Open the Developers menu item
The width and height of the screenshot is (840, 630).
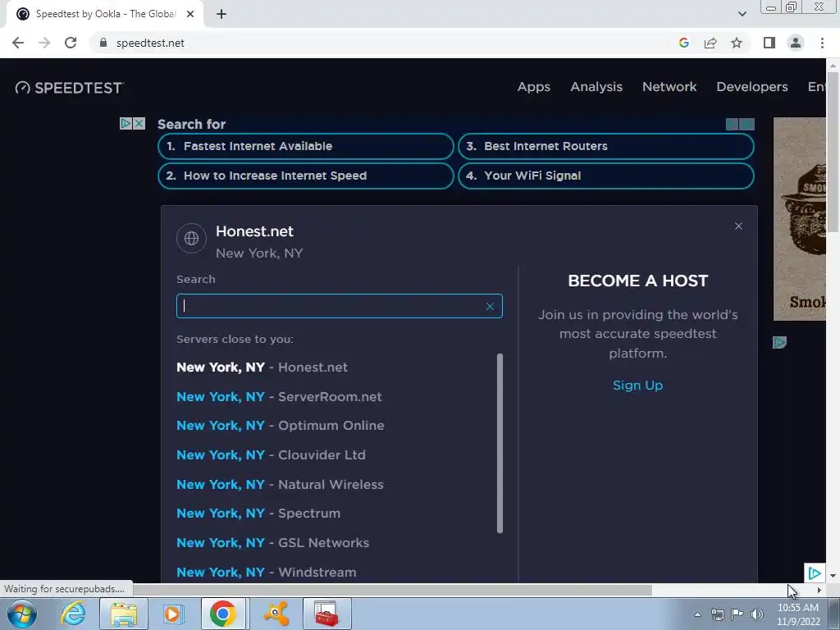click(x=752, y=87)
